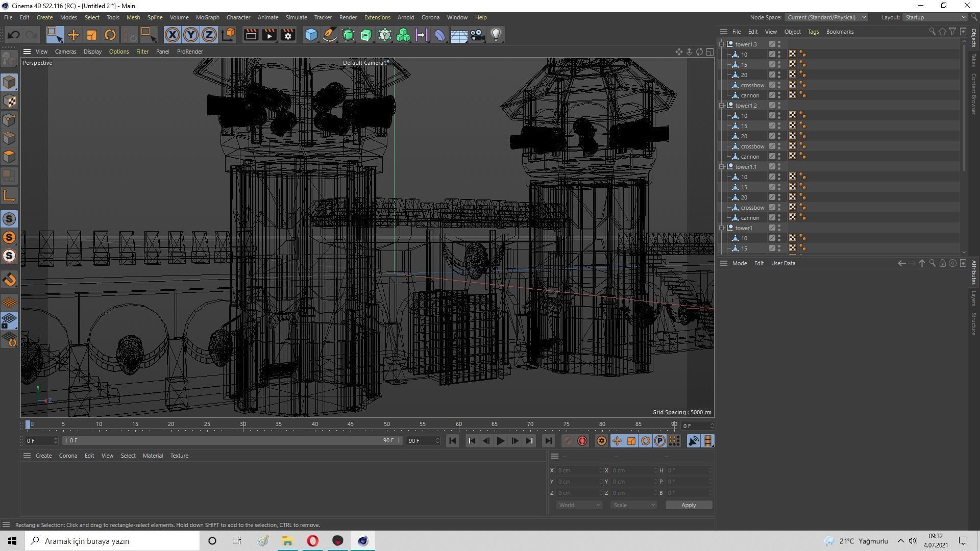Add a Cube primitive object
Screen dimensions: 980x551
[311, 35]
